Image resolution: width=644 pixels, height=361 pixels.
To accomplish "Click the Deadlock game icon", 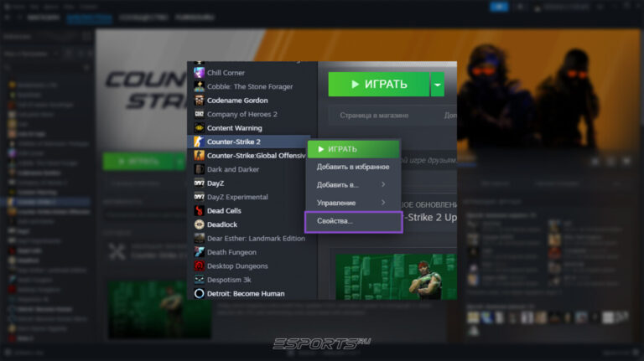I will (x=200, y=224).
